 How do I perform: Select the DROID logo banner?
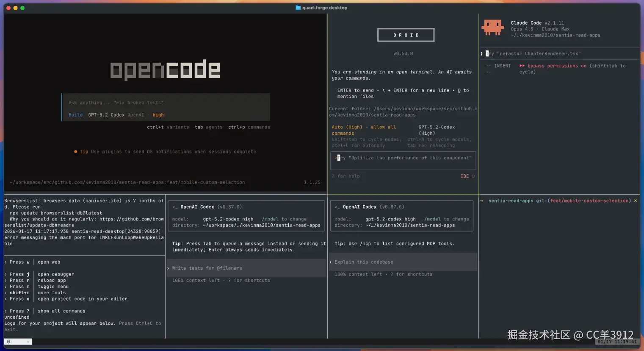click(405, 35)
